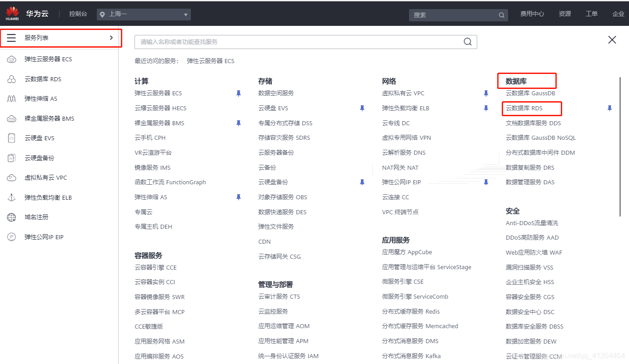
Task: Open 专属主机 DEH
Action: tap(153, 226)
